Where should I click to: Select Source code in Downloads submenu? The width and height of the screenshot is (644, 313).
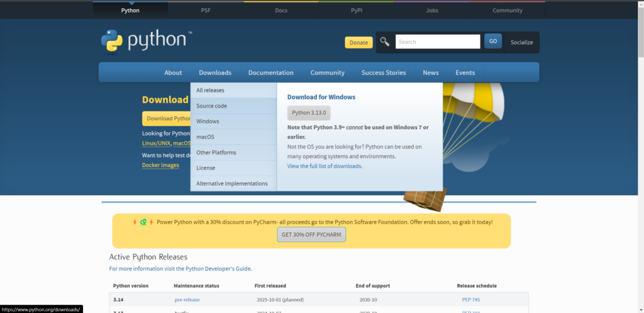click(234, 106)
